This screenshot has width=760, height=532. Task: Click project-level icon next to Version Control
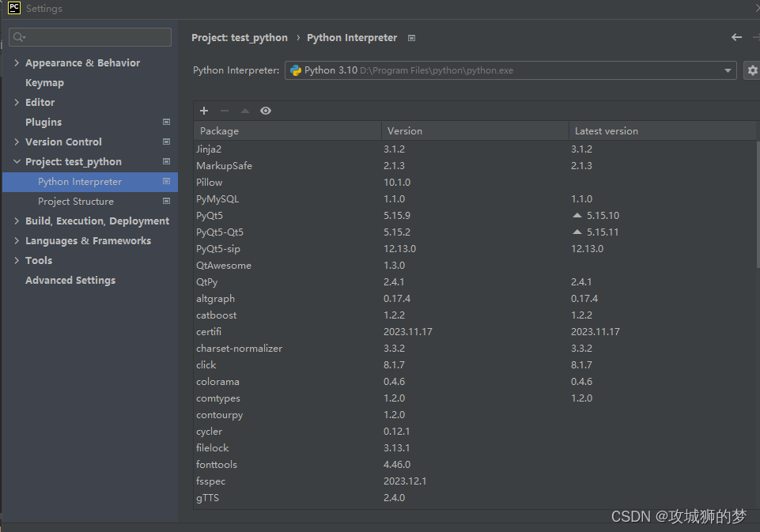(x=166, y=142)
